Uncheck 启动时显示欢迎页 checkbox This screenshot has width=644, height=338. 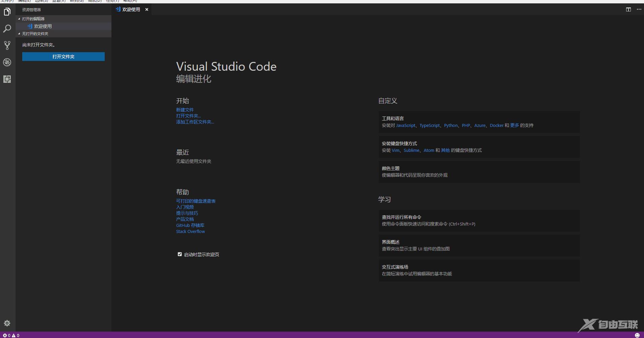(x=180, y=254)
